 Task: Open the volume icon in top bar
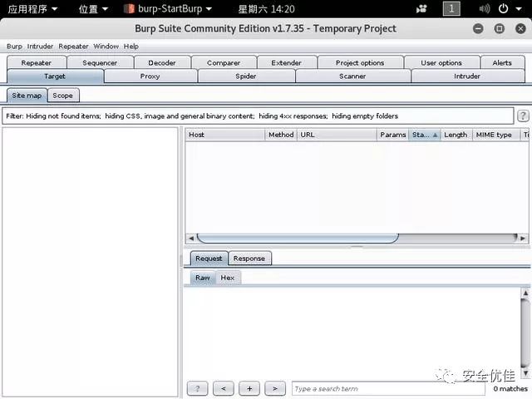tap(484, 9)
